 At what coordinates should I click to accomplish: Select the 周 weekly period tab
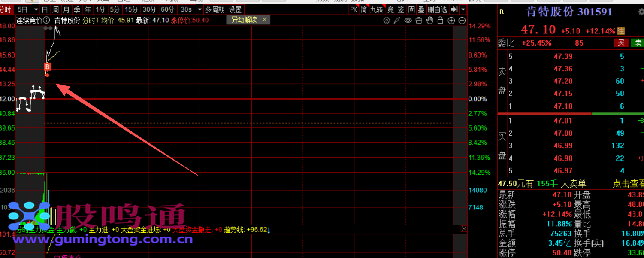coord(55,9)
